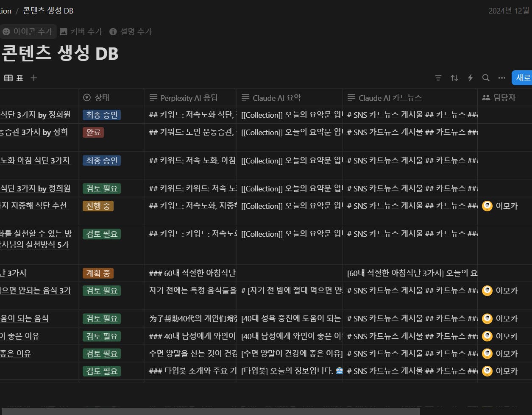Add a new view with plus icon
The image size is (532, 415).
pos(34,78)
